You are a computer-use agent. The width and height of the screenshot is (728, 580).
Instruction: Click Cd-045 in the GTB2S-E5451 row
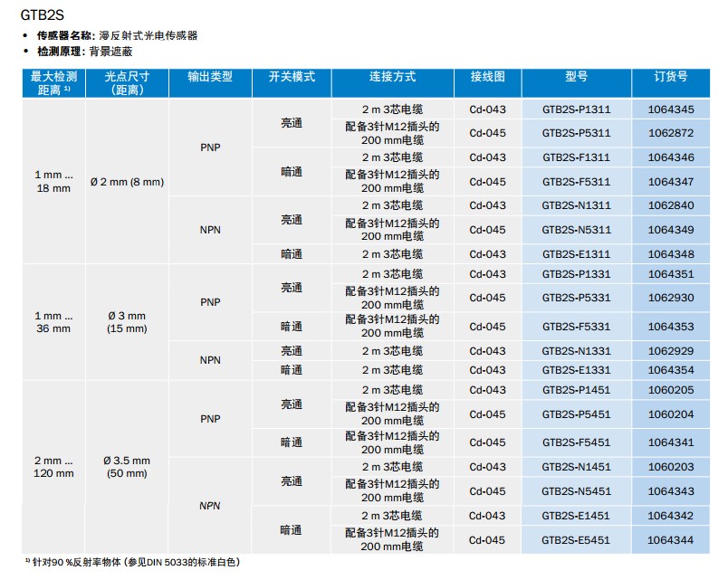(487, 540)
